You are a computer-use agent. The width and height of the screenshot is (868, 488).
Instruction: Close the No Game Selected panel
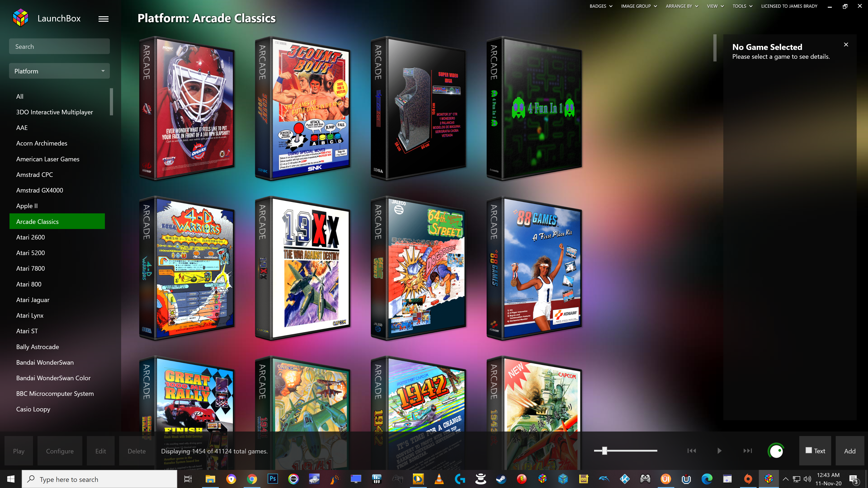click(x=846, y=45)
